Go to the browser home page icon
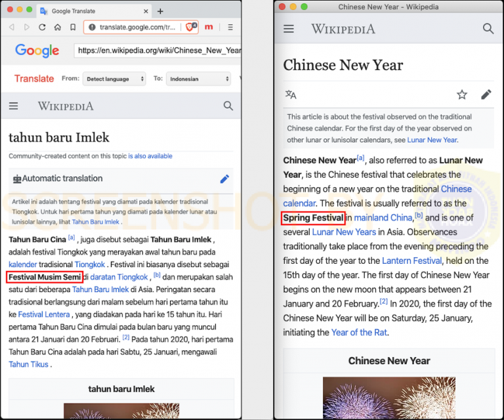 (58, 28)
